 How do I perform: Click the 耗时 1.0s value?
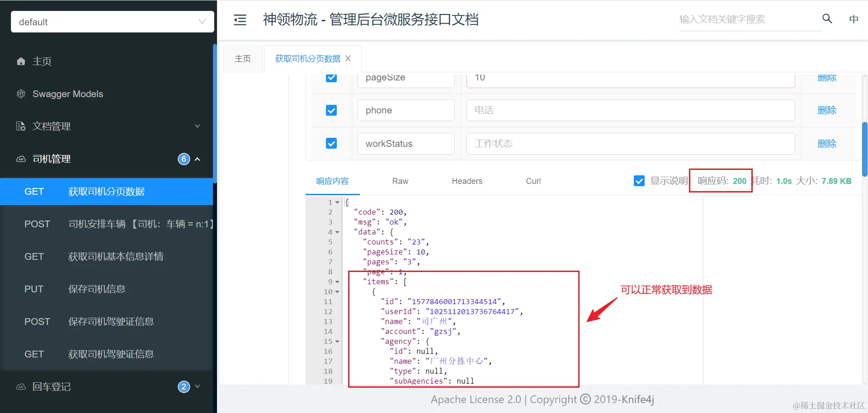click(784, 181)
